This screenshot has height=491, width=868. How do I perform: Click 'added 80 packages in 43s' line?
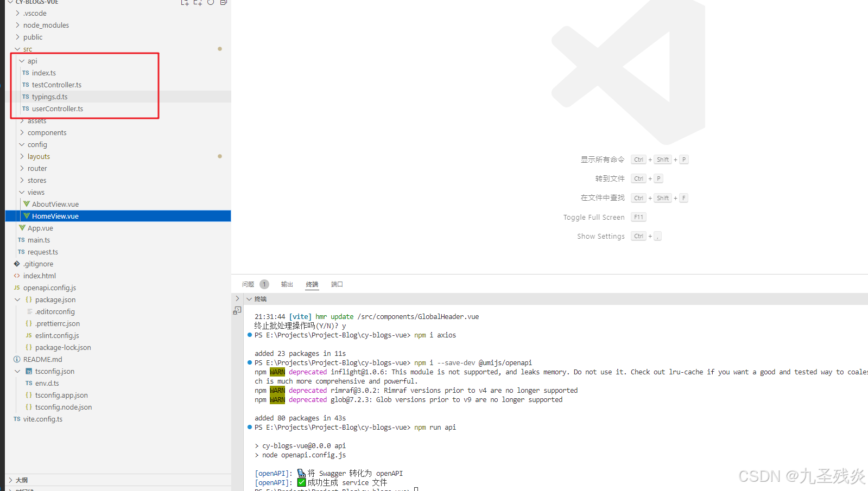300,418
